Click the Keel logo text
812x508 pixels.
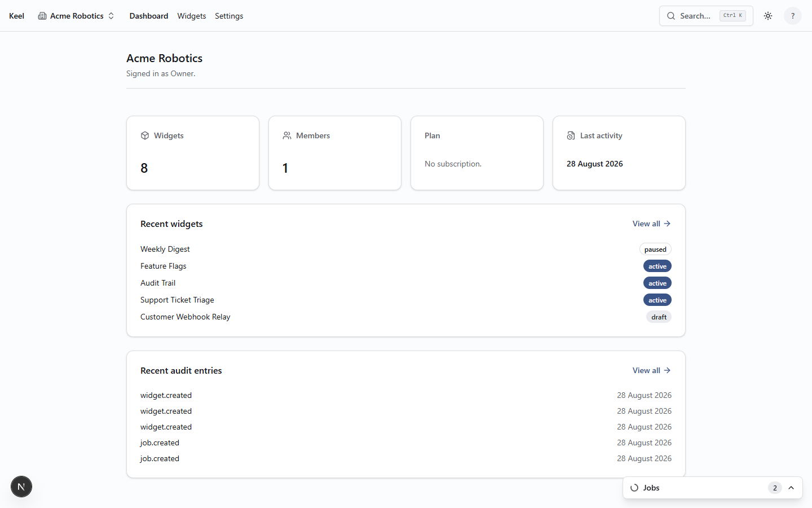pyautogui.click(x=16, y=16)
